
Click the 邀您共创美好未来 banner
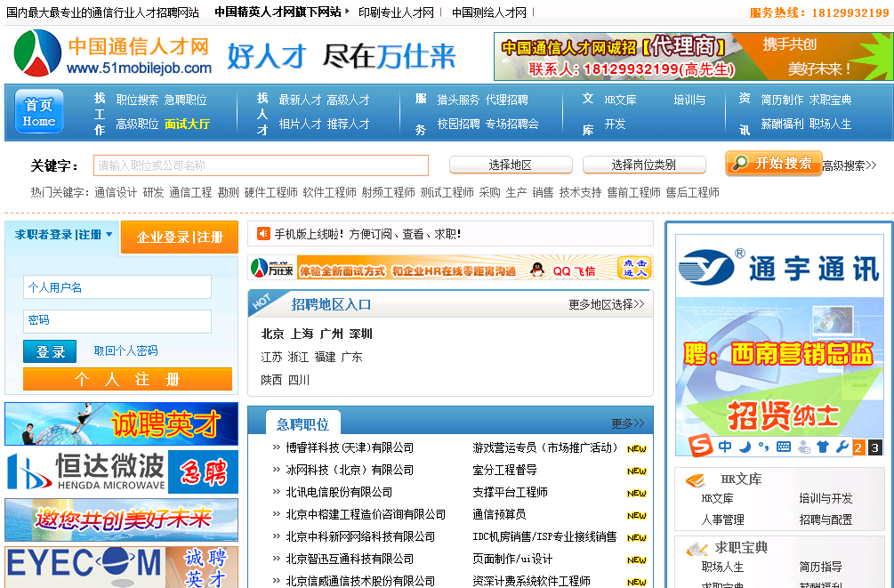122,520
